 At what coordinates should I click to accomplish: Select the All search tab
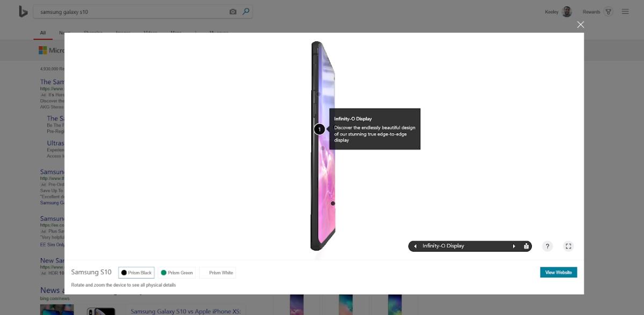point(43,33)
